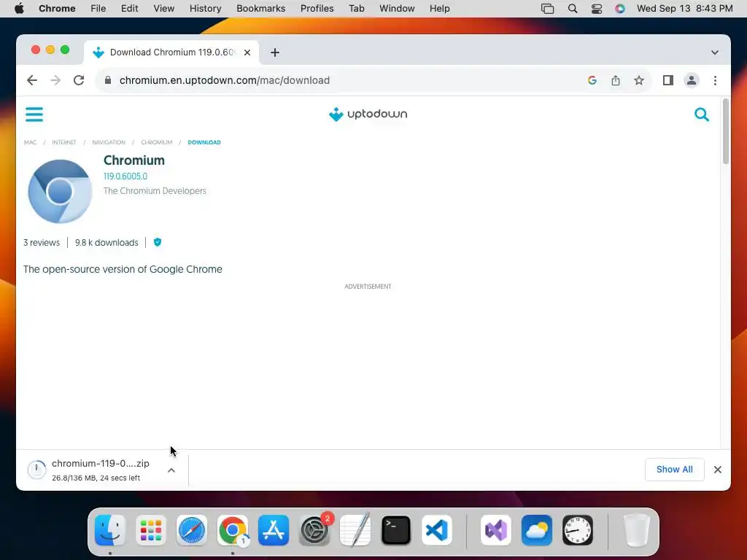Open App Store from the Dock
The width and height of the screenshot is (747, 560).
274,531
